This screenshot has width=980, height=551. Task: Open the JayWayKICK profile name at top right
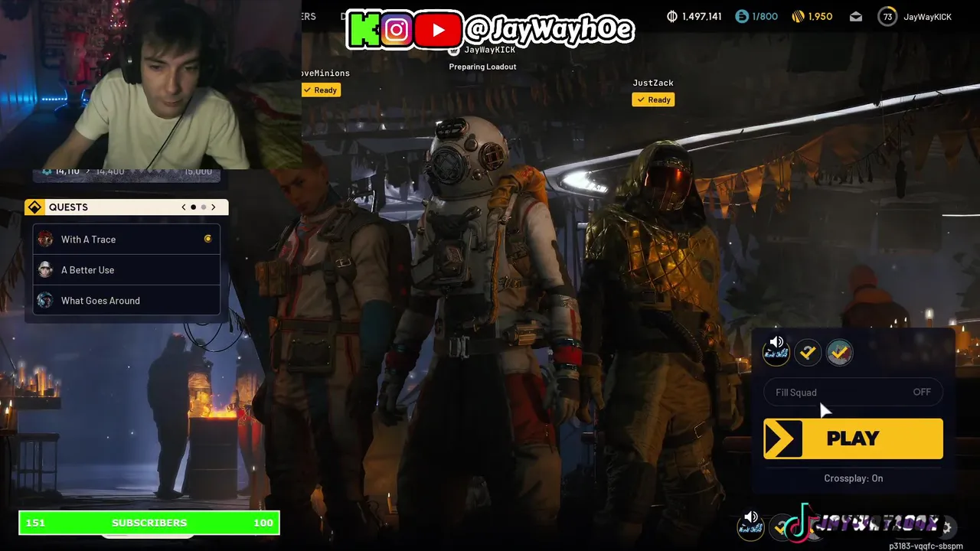coord(927,17)
